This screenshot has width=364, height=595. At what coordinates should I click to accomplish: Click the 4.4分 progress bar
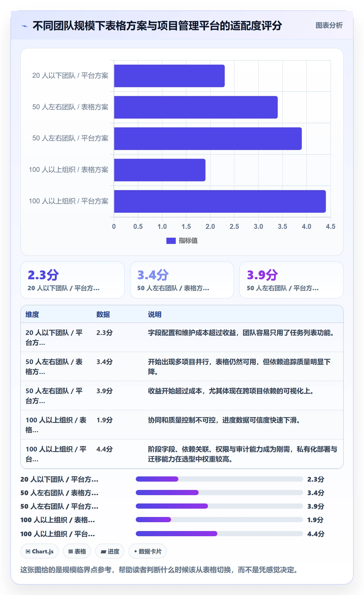pyautogui.click(x=219, y=534)
